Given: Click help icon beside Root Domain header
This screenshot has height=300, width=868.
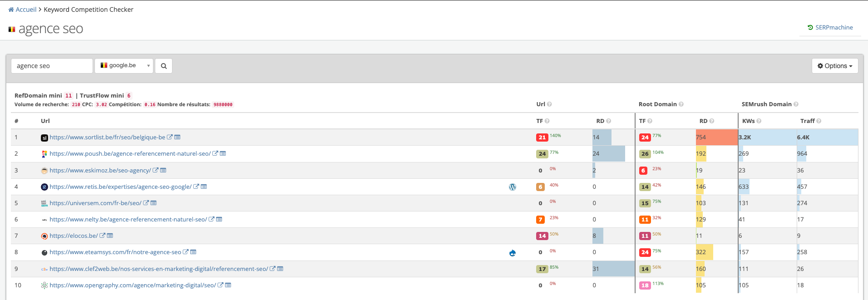Looking at the screenshot, I should pos(681,104).
